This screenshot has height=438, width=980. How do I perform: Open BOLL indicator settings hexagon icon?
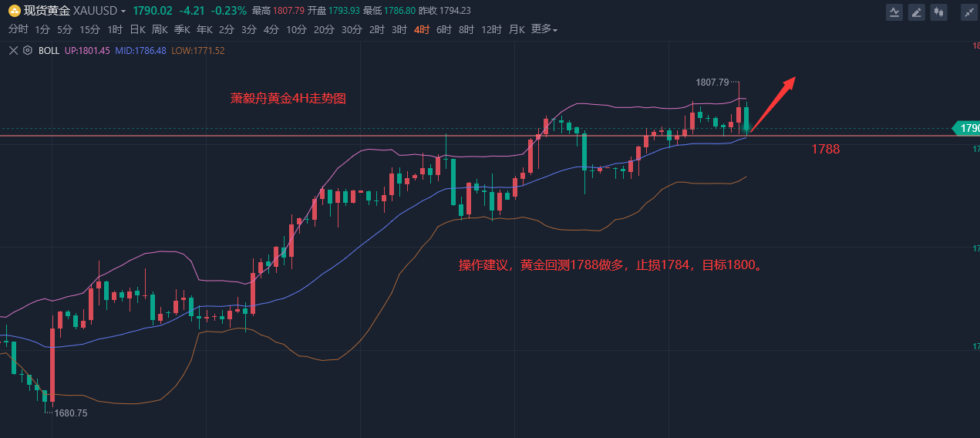click(28, 50)
